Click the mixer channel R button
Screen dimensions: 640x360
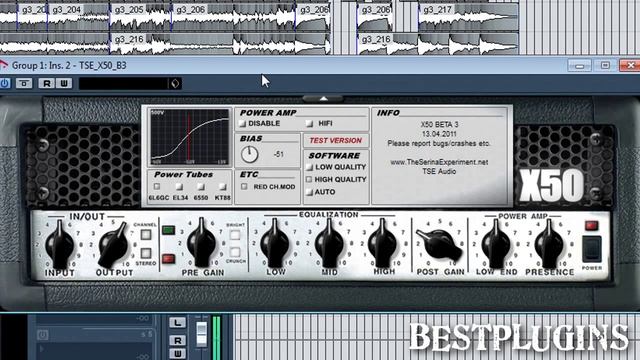tap(177, 340)
